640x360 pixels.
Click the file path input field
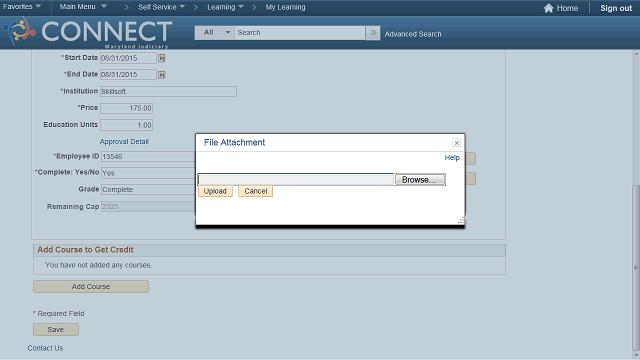(x=296, y=180)
